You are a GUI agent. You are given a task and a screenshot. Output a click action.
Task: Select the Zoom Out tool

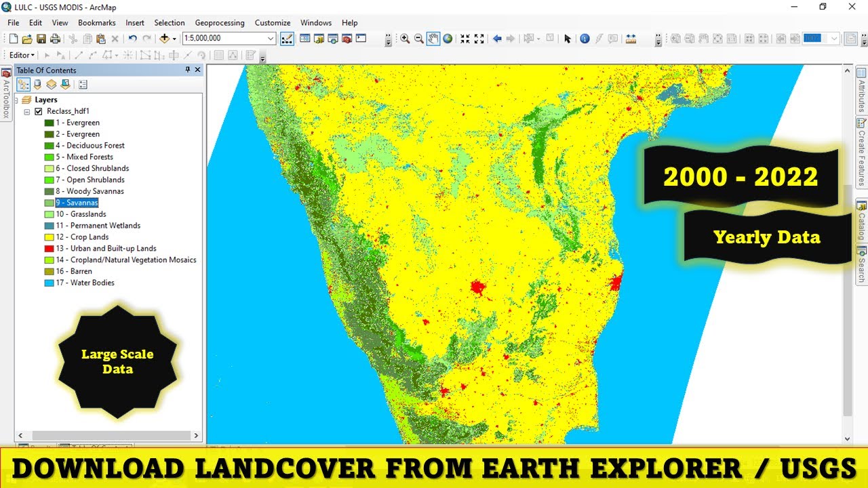click(419, 39)
